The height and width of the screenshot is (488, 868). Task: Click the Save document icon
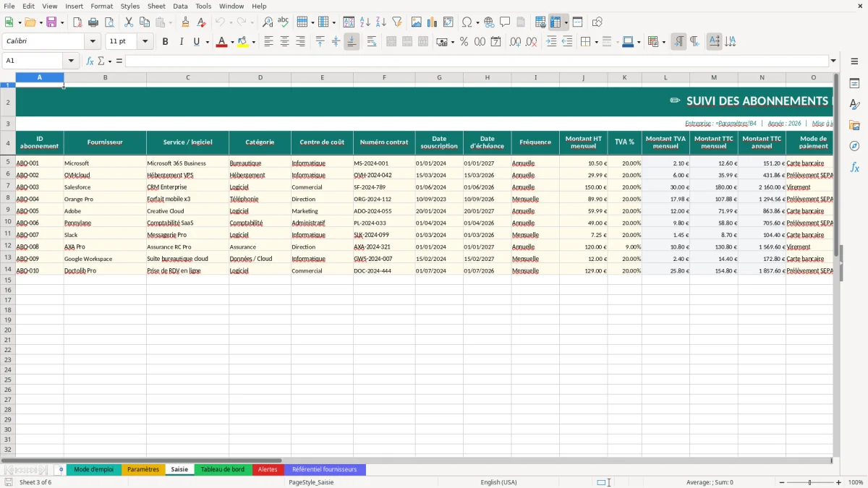(x=51, y=22)
